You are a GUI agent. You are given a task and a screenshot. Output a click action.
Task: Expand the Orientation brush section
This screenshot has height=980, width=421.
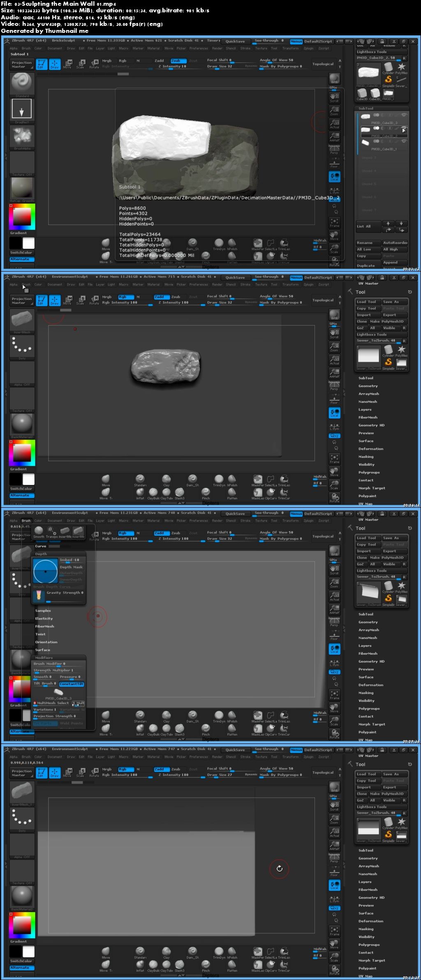(x=46, y=642)
